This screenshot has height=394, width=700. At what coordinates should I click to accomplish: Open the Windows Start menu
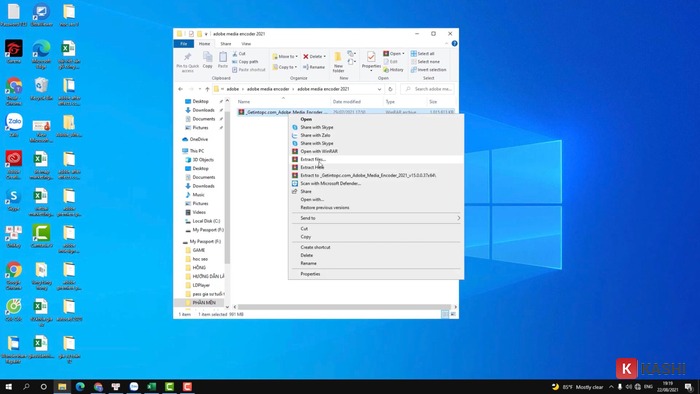(x=8, y=386)
